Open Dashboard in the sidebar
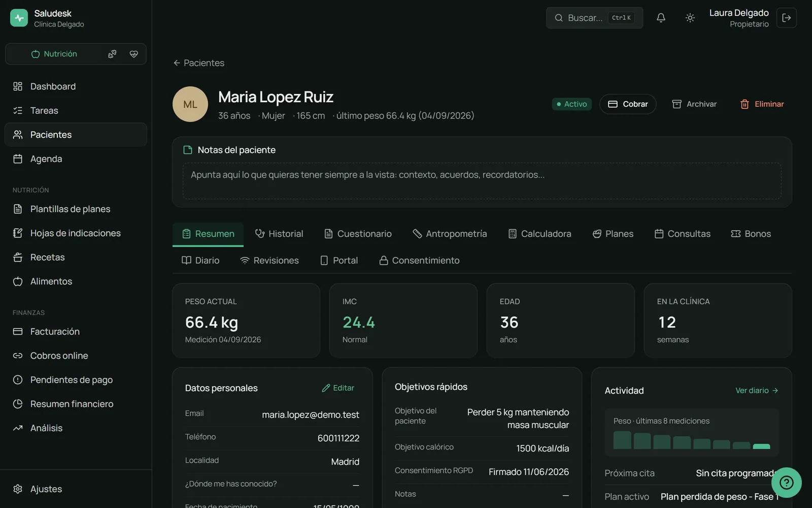Image resolution: width=812 pixels, height=508 pixels. coord(76,86)
